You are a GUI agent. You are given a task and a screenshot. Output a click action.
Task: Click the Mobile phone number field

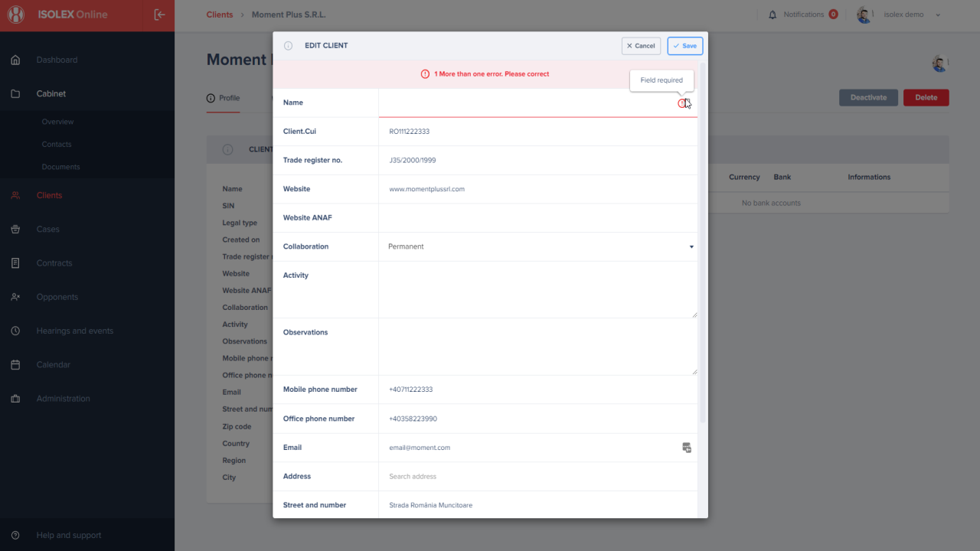[x=538, y=390]
